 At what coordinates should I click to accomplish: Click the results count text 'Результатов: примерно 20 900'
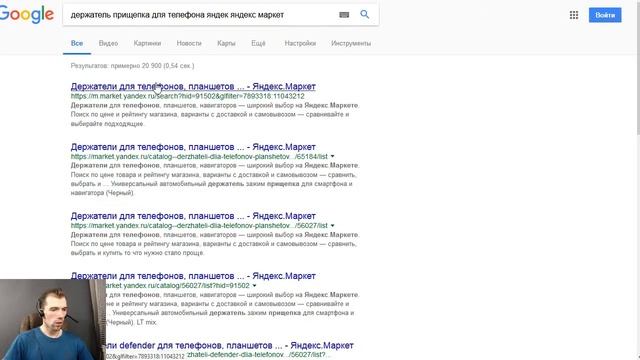132,66
